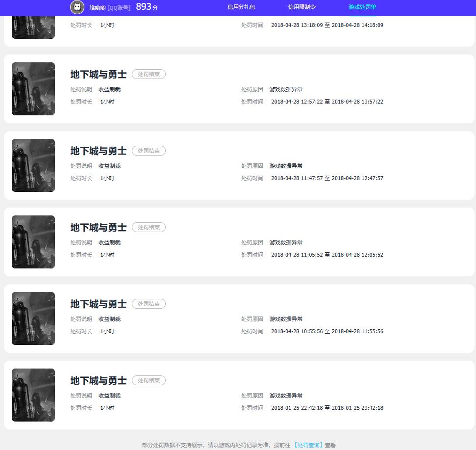Click the 893分 credit score
Viewport: 476px width, 450px height.
point(147,7)
